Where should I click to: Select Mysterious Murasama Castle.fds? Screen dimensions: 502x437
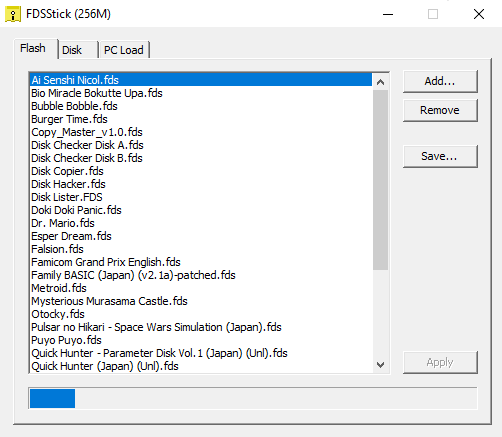[x=201, y=301]
